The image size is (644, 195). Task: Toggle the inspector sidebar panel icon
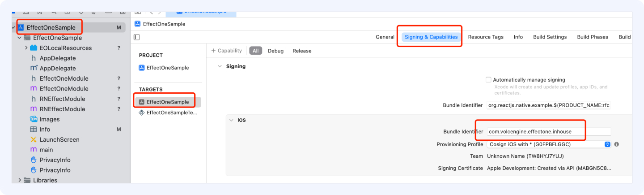click(137, 37)
